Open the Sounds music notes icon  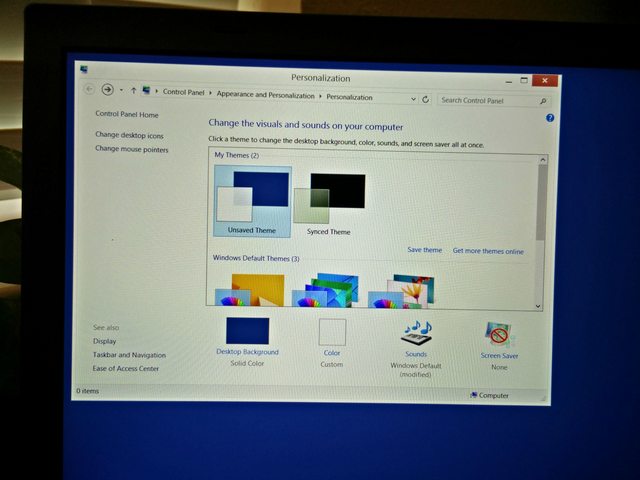coord(417,333)
